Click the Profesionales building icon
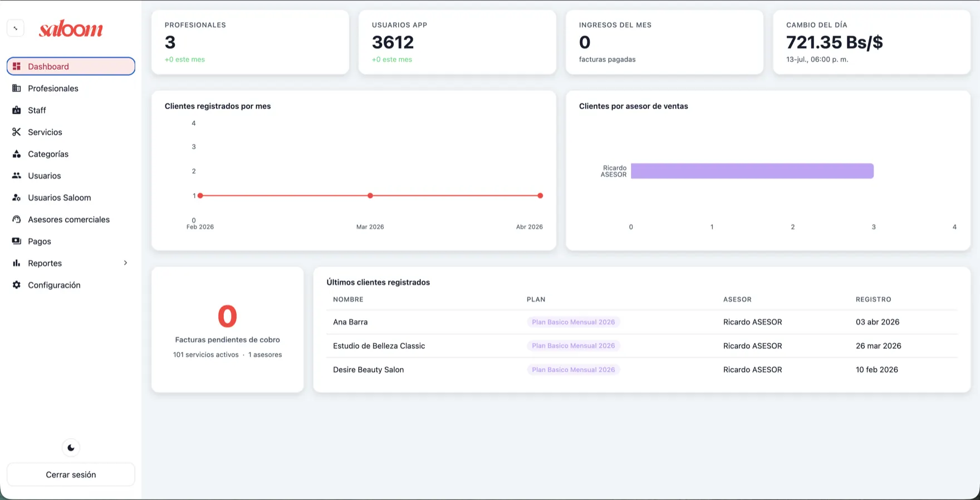 point(17,88)
